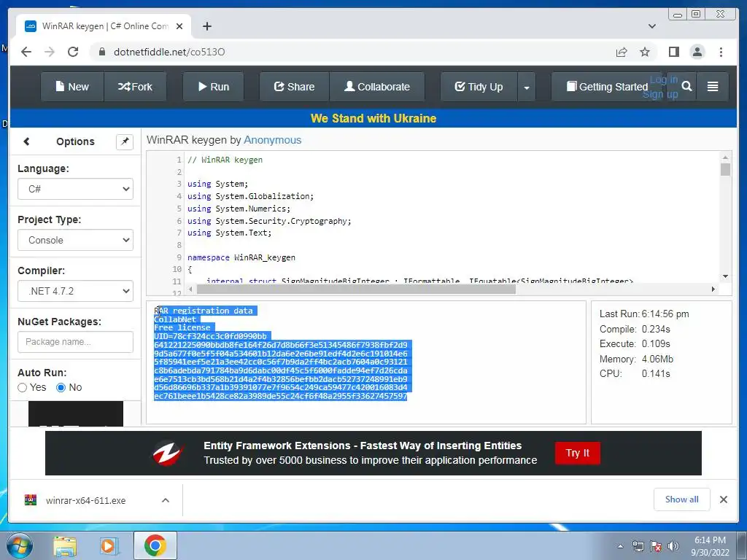The image size is (747, 560).
Task: Click the address bar URL
Action: [x=169, y=52]
